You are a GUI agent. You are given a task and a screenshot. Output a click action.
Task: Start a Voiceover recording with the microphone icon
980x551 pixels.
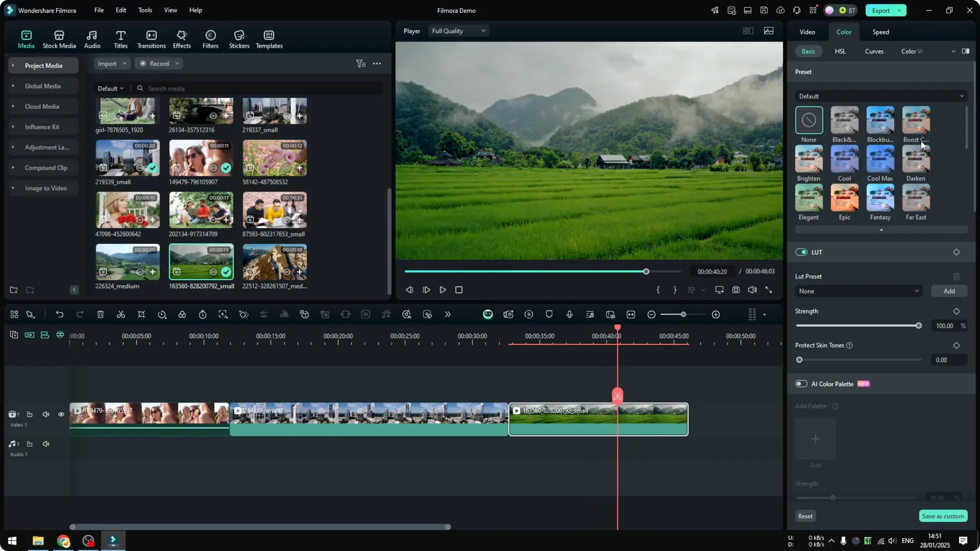tap(569, 314)
